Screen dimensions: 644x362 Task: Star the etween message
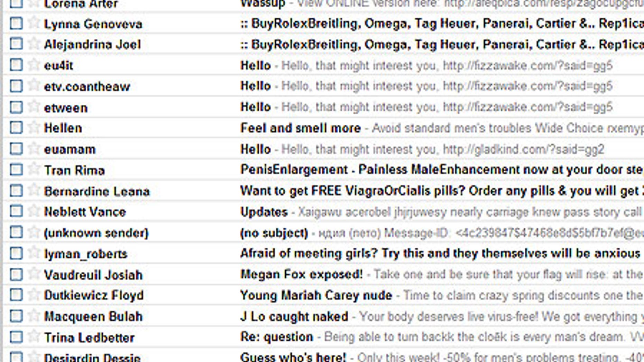coord(34,107)
